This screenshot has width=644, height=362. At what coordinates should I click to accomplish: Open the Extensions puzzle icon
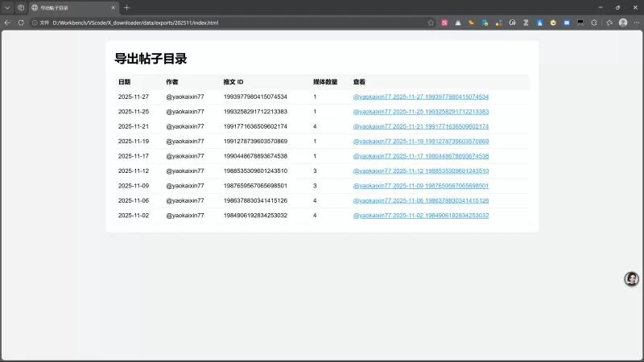594,23
